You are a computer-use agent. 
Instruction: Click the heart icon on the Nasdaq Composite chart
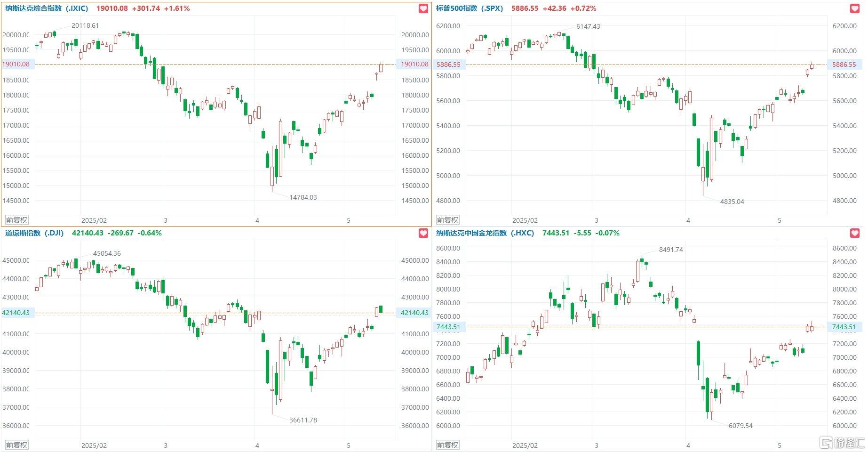[x=423, y=8]
